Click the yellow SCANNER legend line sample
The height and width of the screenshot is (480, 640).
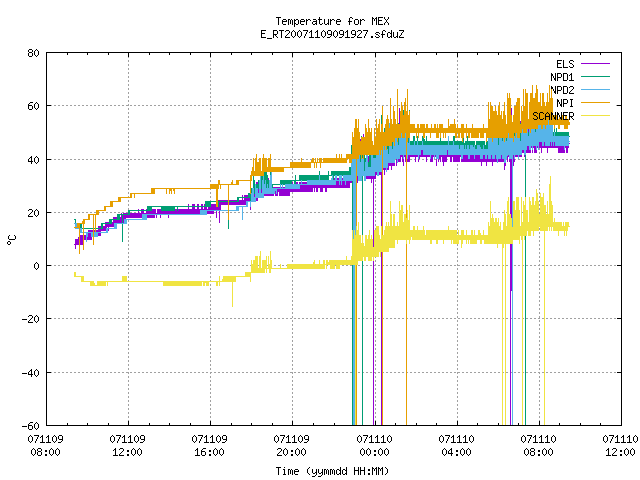click(595, 116)
